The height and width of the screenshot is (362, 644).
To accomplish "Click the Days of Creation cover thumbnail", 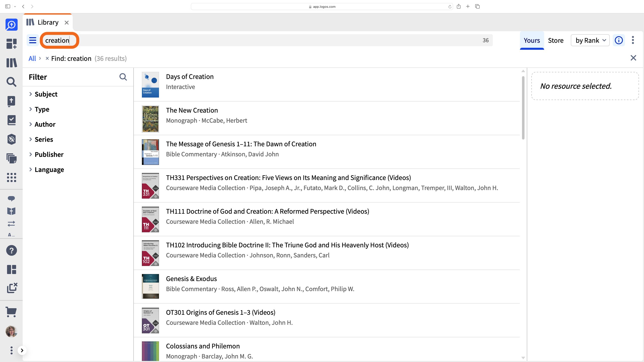I will (x=150, y=85).
